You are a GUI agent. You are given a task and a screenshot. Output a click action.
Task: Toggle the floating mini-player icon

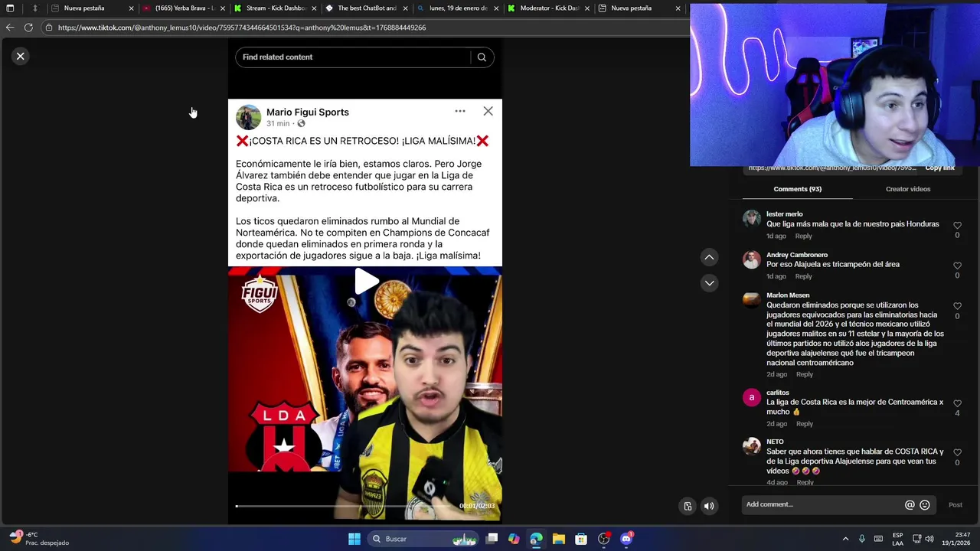click(x=688, y=506)
